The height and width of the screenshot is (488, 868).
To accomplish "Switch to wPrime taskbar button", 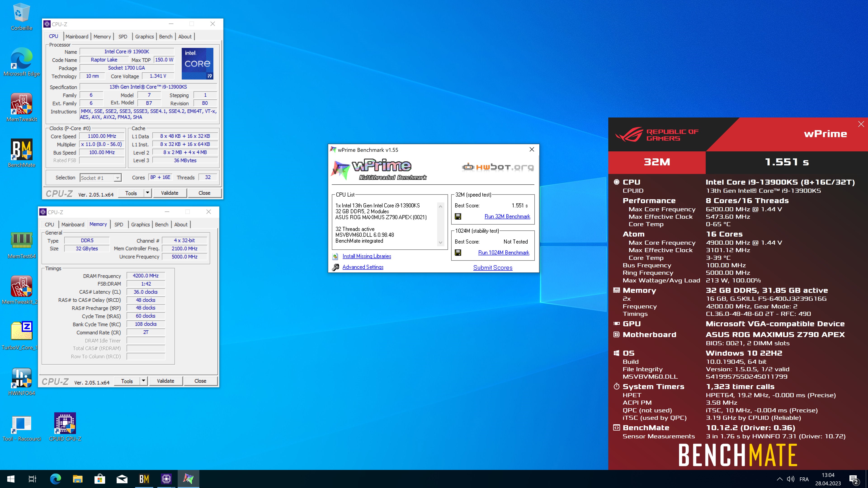I will 189,479.
